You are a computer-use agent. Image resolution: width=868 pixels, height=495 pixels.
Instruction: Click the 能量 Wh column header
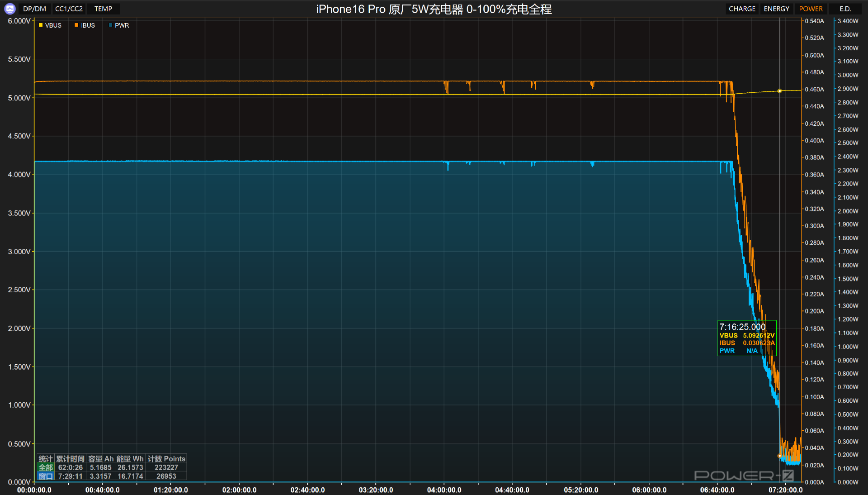point(130,459)
